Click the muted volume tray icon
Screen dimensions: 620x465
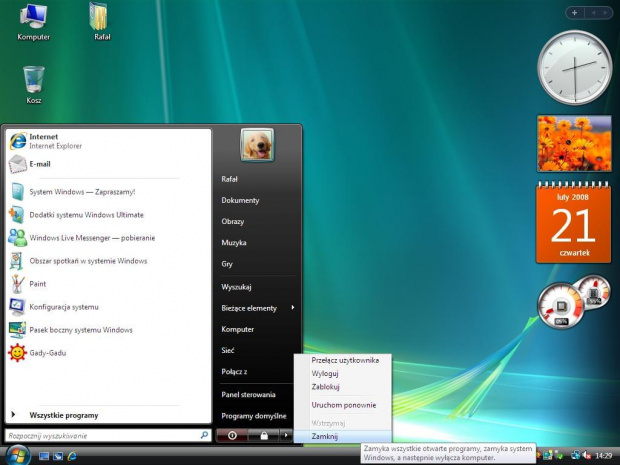[586, 456]
